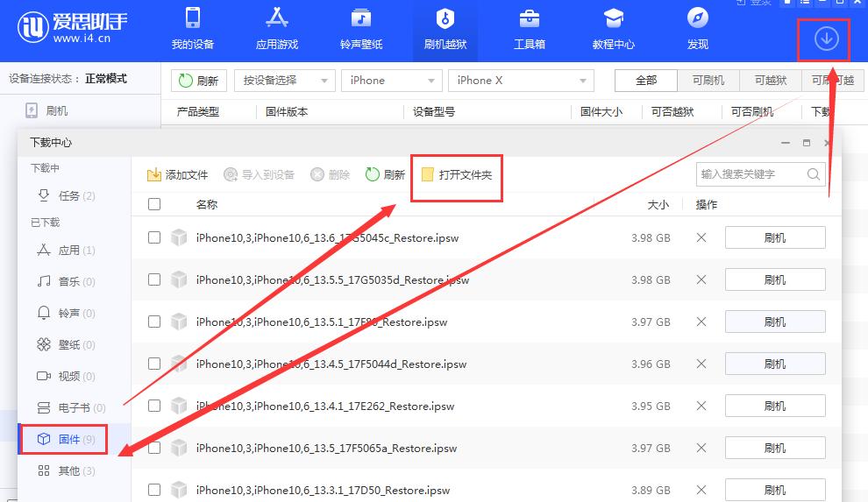Open 固件 (9) firmware category
Image resolution: width=868 pixels, height=502 pixels.
(67, 439)
